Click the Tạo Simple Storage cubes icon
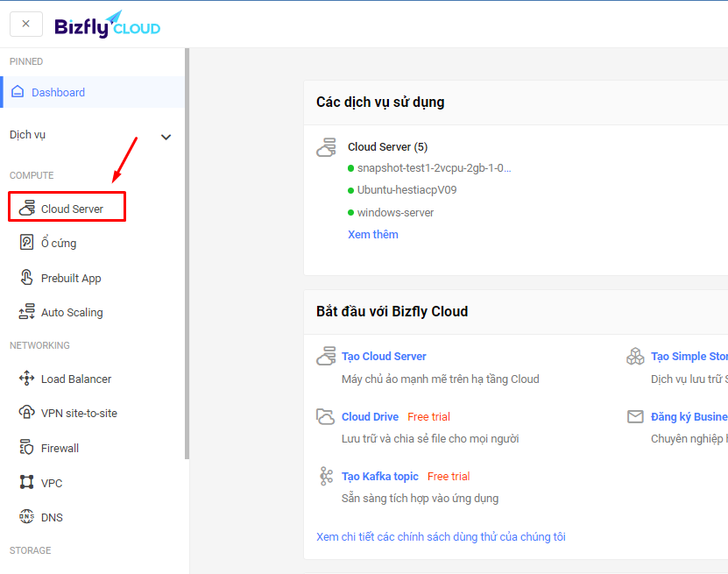 click(635, 356)
